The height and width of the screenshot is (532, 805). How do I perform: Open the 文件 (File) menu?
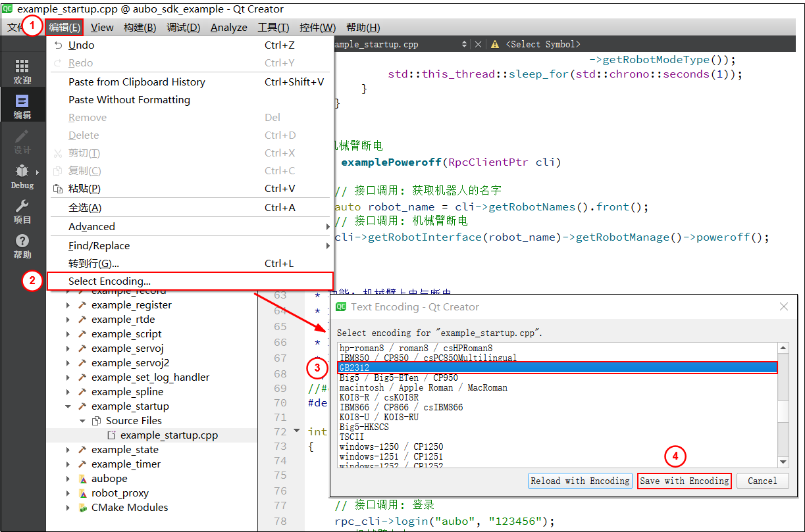[14, 27]
